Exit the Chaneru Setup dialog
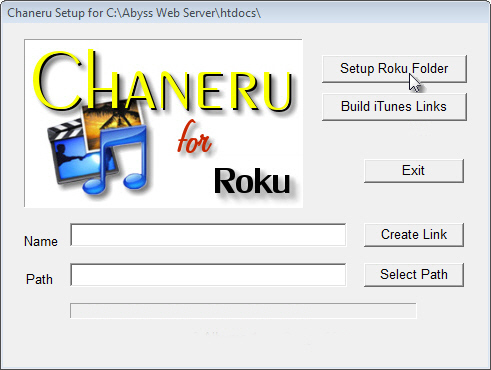Screen dimensions: 491x370 click(414, 171)
